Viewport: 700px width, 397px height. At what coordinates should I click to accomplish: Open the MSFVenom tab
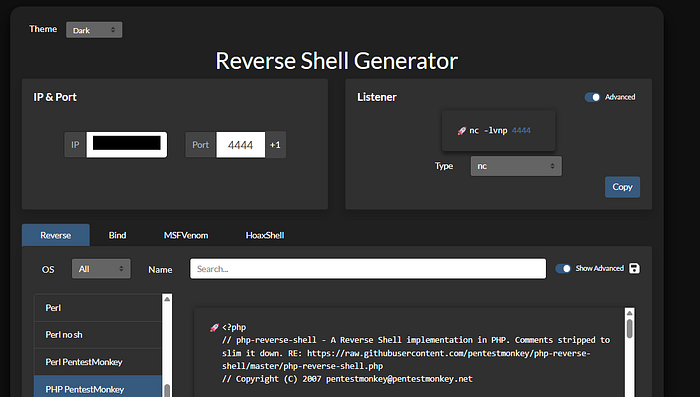click(x=186, y=235)
